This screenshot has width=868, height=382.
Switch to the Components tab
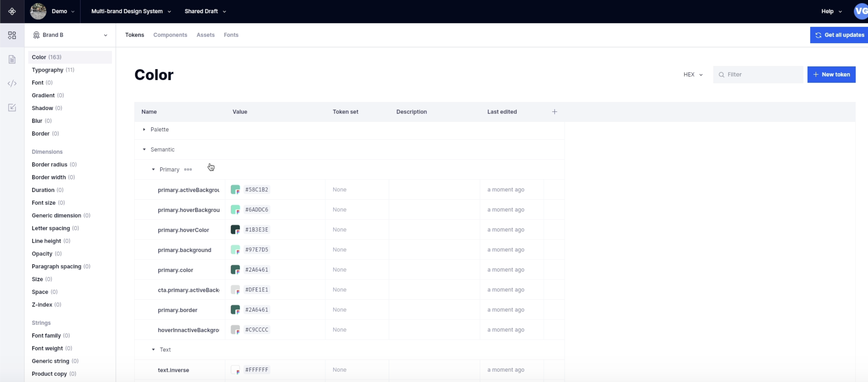[x=170, y=35]
